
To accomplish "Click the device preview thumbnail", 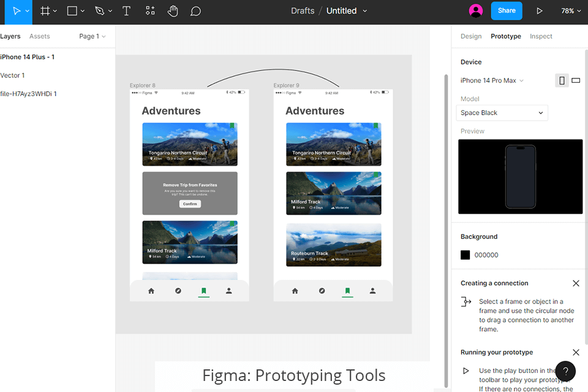I will pos(520,176).
